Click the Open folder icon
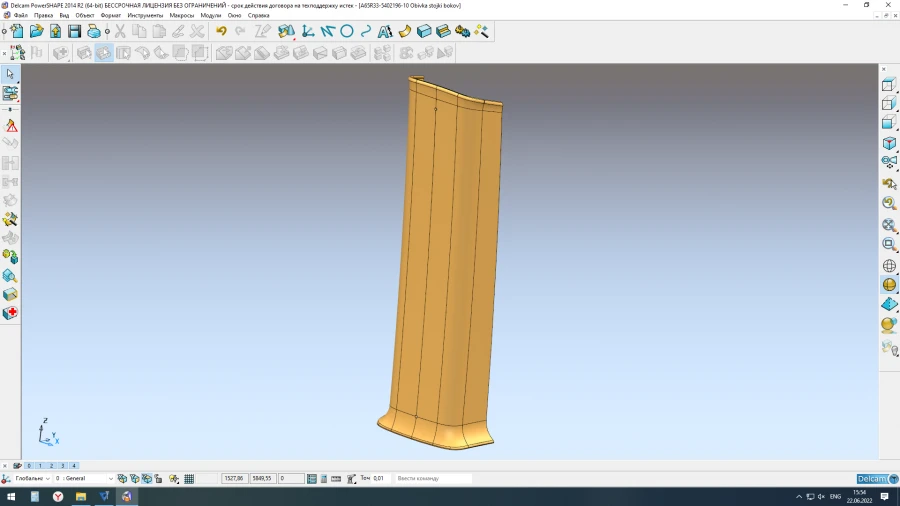The image size is (900, 506). [x=37, y=31]
